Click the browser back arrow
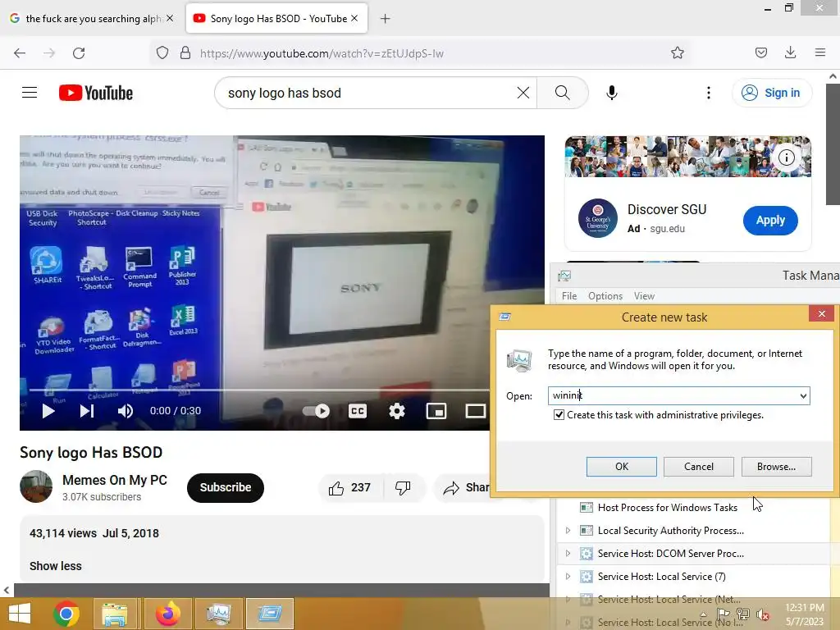 20,53
